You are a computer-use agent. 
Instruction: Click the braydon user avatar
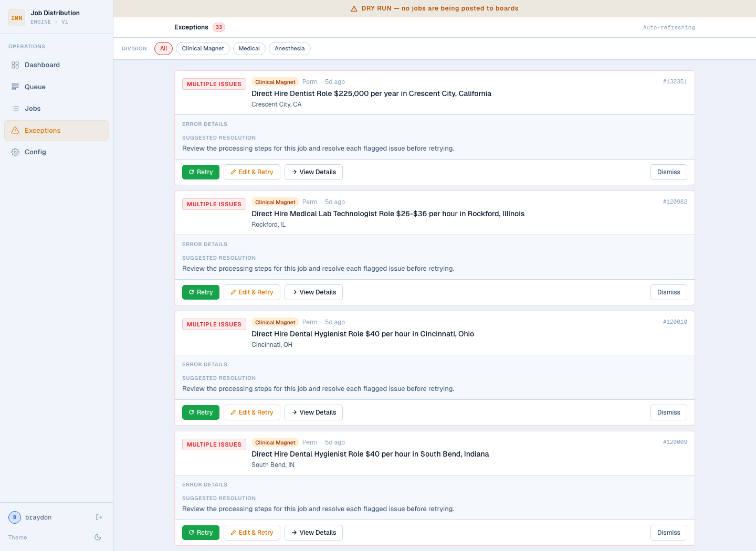tap(15, 517)
